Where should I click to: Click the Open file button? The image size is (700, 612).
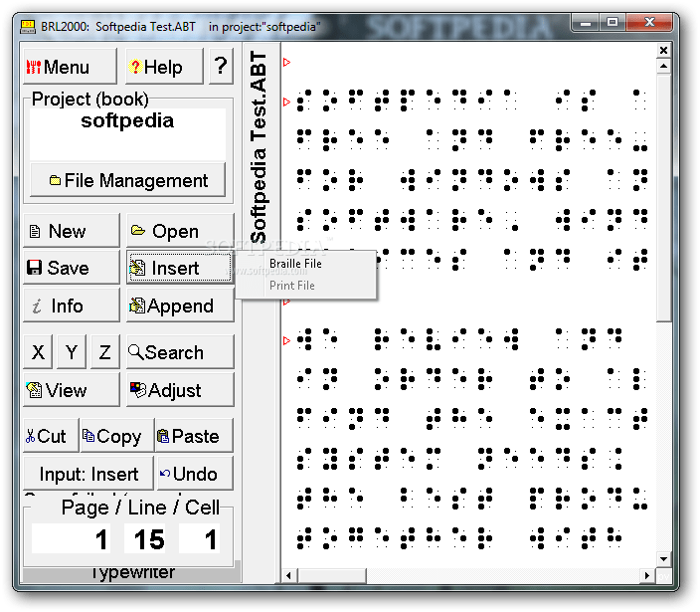(180, 231)
